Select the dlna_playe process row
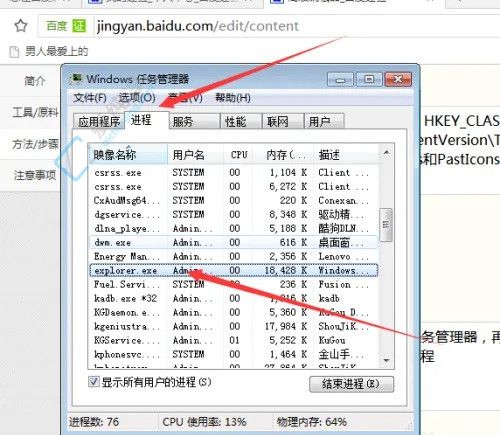This screenshot has height=435, width=500. coord(233,229)
